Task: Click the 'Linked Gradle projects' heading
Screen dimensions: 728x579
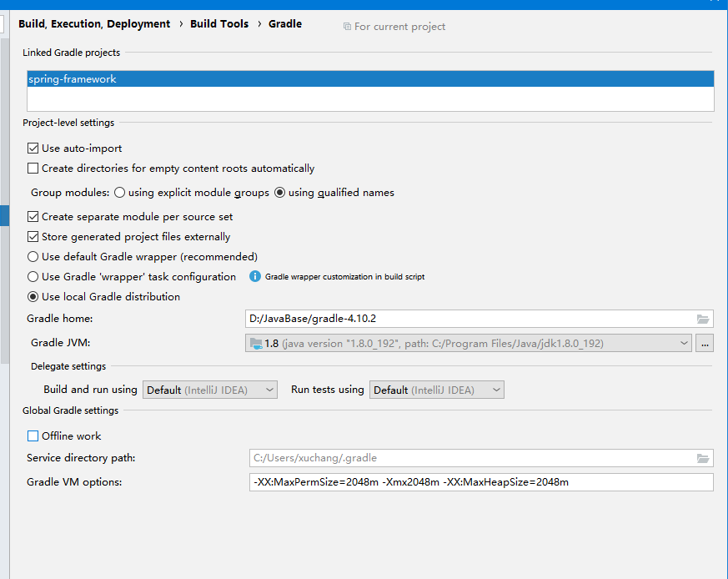Action: tap(71, 53)
